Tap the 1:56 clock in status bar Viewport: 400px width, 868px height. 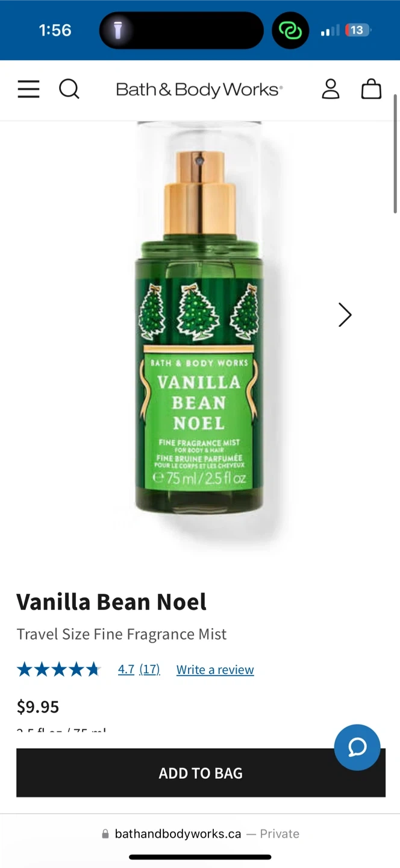tap(55, 30)
